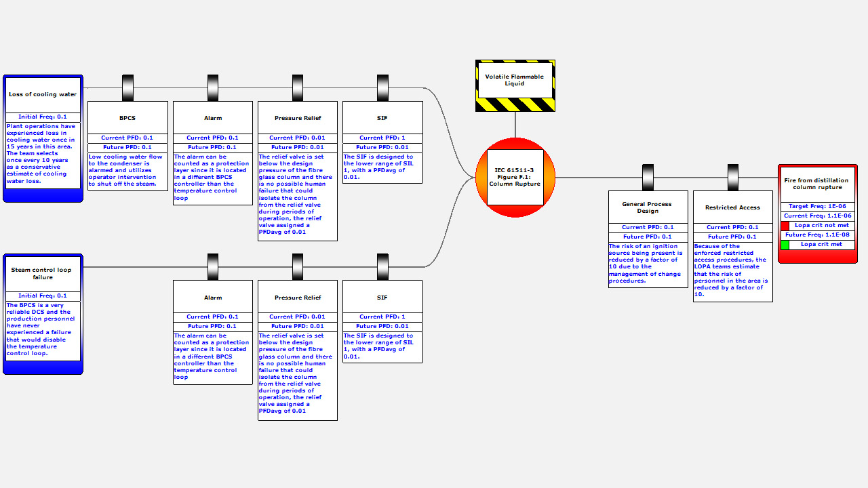Click Current PFD field of General Process Design
This screenshot has height=488, width=868.
click(x=648, y=227)
